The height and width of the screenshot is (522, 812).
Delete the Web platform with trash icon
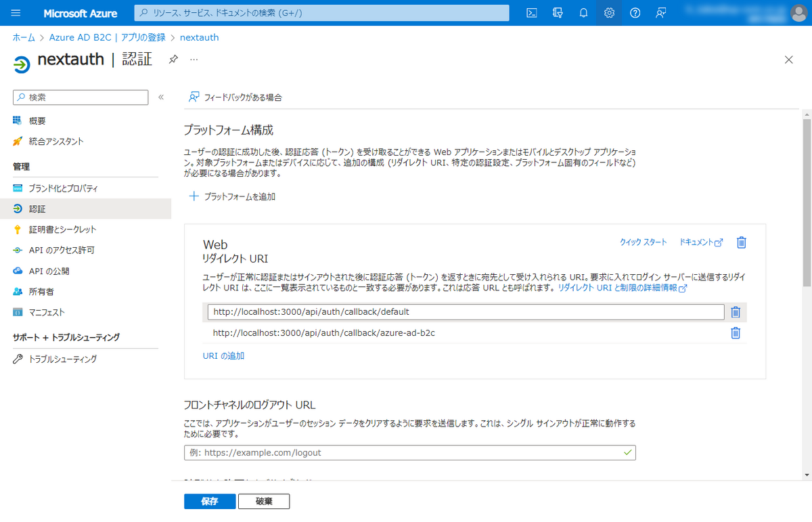(742, 242)
